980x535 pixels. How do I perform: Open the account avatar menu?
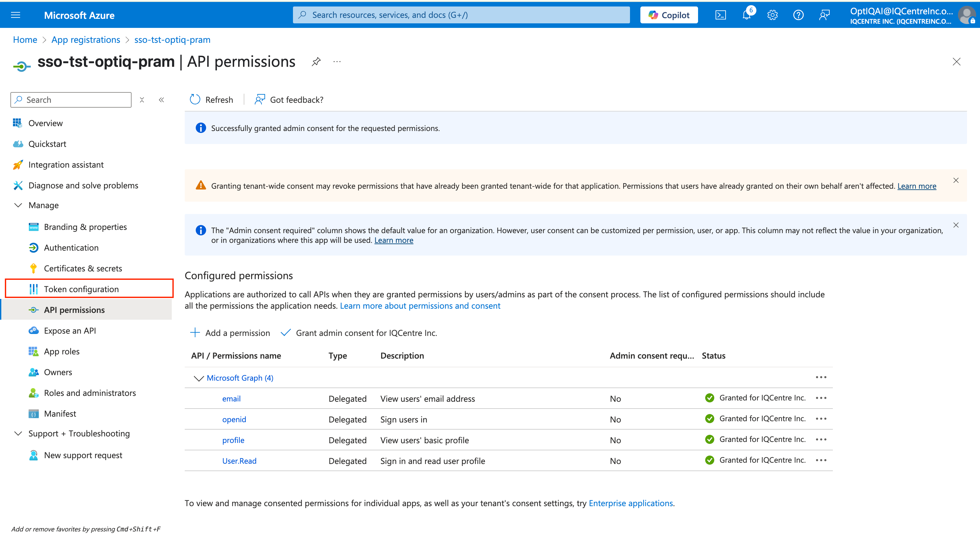[966, 15]
